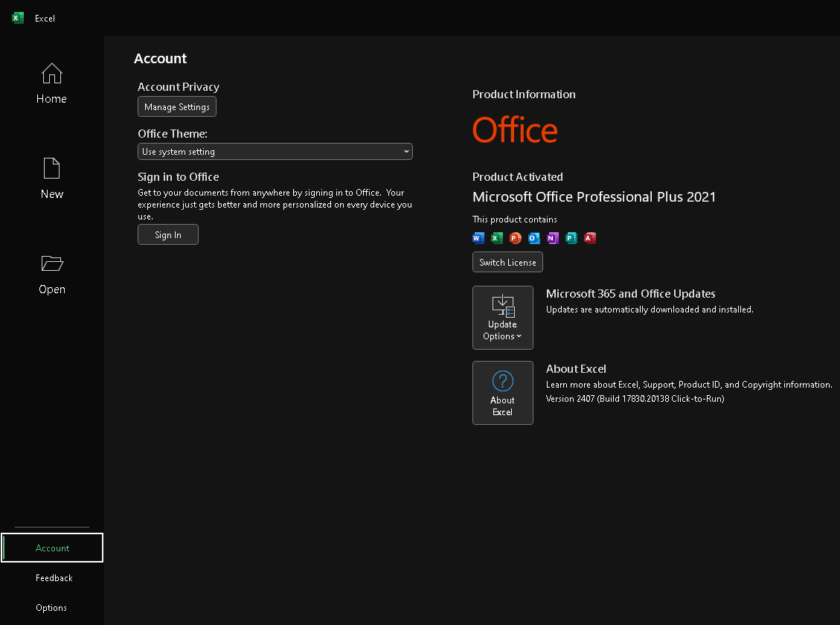Click the Update Options download icon
Image resolution: width=840 pixels, height=625 pixels.
502,304
